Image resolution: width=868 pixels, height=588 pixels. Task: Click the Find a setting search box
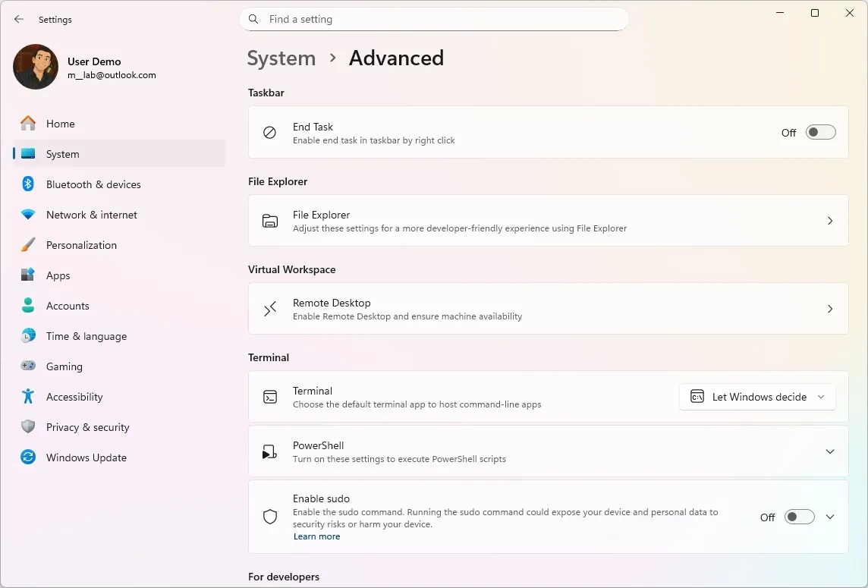click(x=434, y=19)
